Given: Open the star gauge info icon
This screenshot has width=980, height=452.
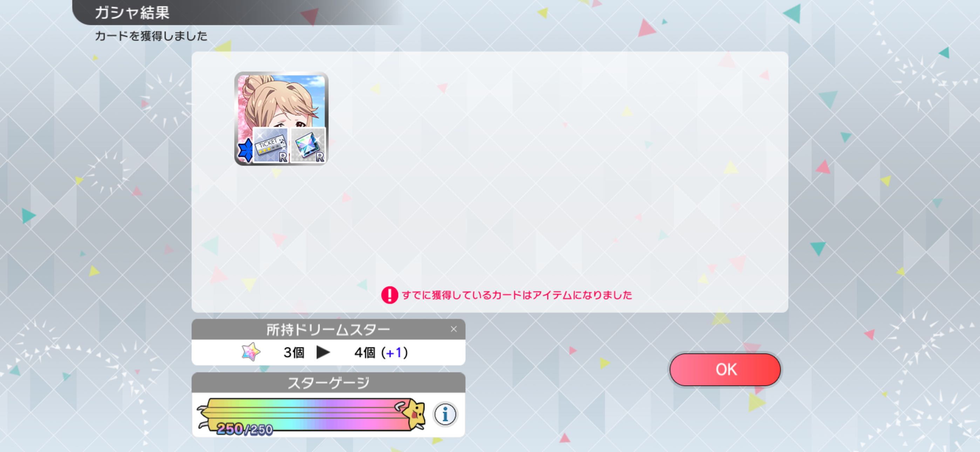Looking at the screenshot, I should (x=445, y=414).
